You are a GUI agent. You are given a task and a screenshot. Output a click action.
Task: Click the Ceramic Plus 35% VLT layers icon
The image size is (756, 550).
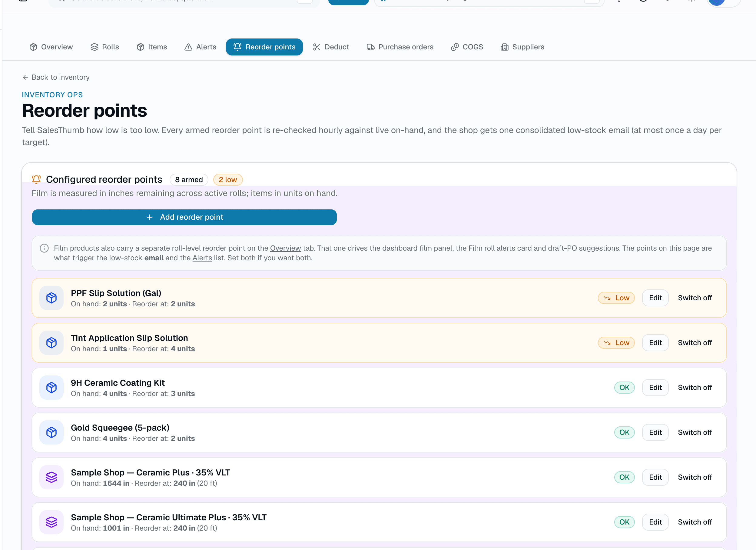tap(51, 477)
